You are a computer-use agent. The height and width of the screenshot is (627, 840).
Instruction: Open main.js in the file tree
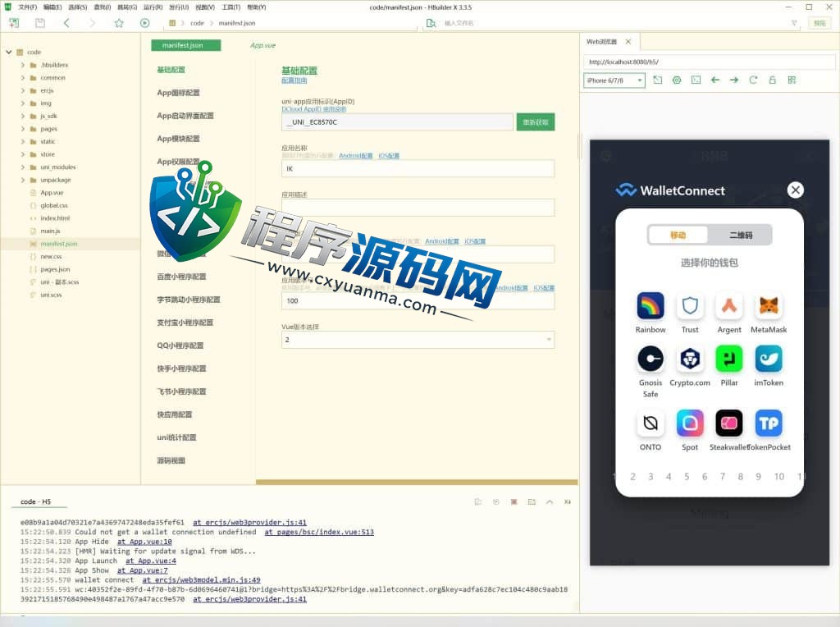(x=50, y=231)
